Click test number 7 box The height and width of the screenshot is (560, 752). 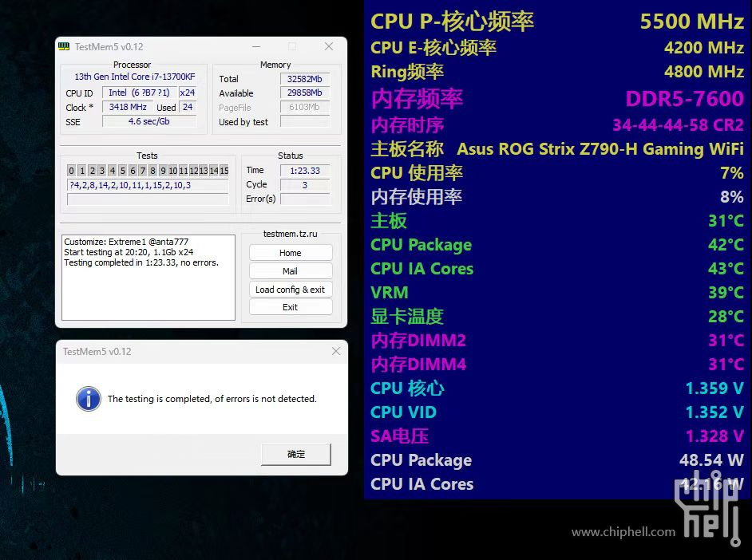pos(142,171)
